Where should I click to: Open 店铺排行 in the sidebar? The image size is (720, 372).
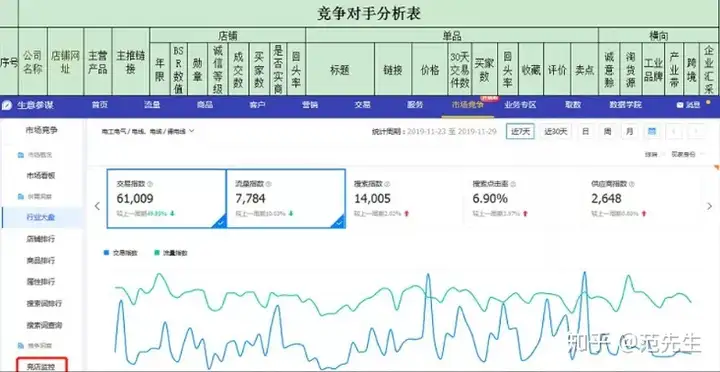[x=41, y=239]
